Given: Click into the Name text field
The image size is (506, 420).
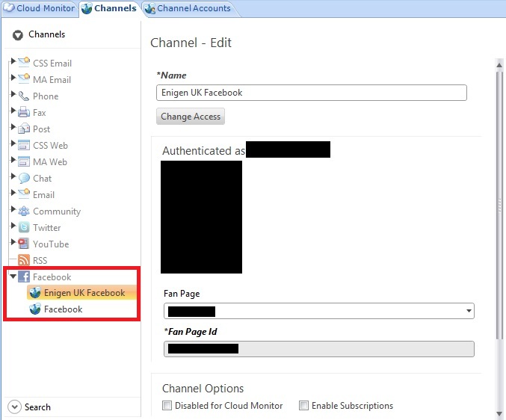Looking at the screenshot, I should click(311, 93).
